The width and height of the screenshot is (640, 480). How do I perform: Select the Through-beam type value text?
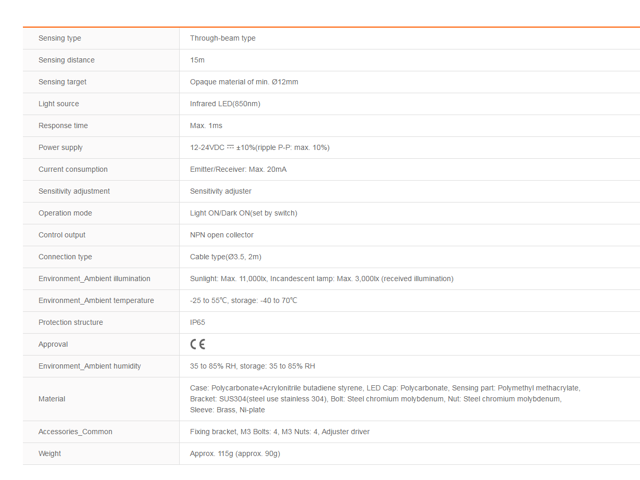point(223,38)
